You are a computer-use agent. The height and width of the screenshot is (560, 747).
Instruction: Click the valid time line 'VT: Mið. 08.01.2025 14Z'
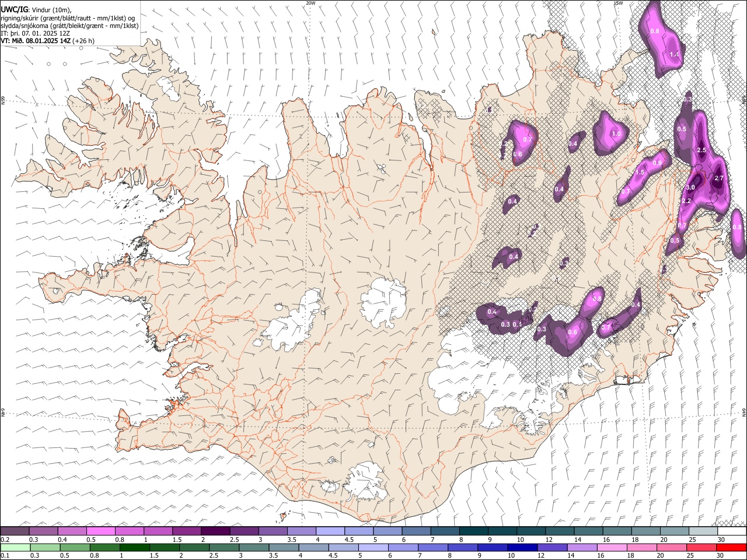[36, 41]
